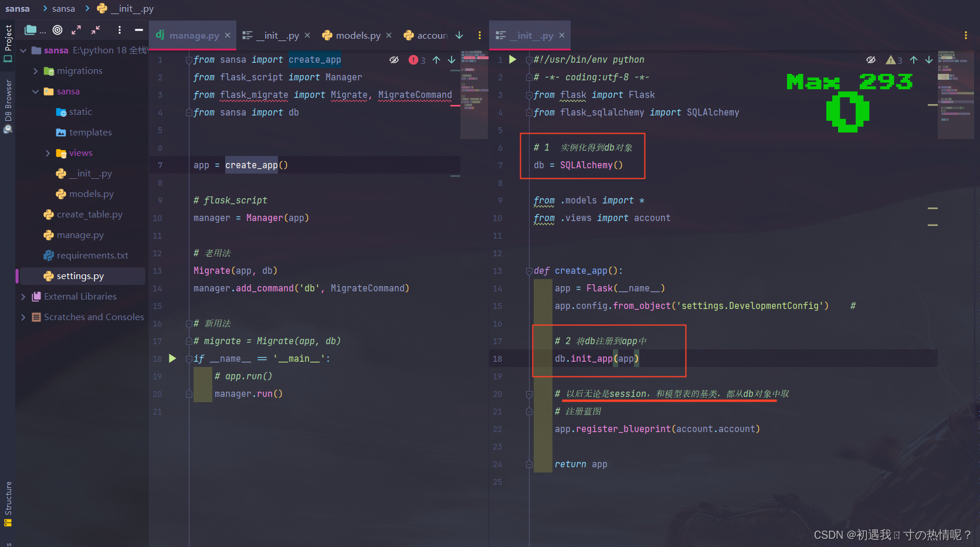The height and width of the screenshot is (547, 980).
Task: Open models.py in project tree
Action: (85, 194)
